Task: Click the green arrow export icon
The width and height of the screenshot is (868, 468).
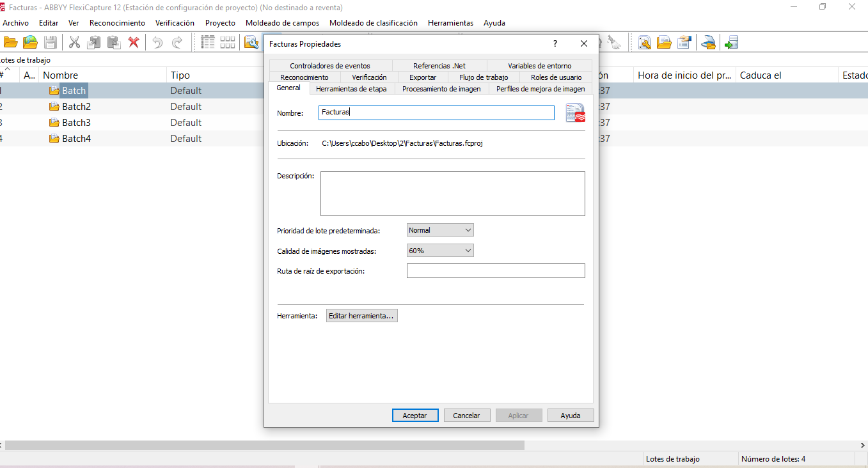Action: click(x=731, y=42)
